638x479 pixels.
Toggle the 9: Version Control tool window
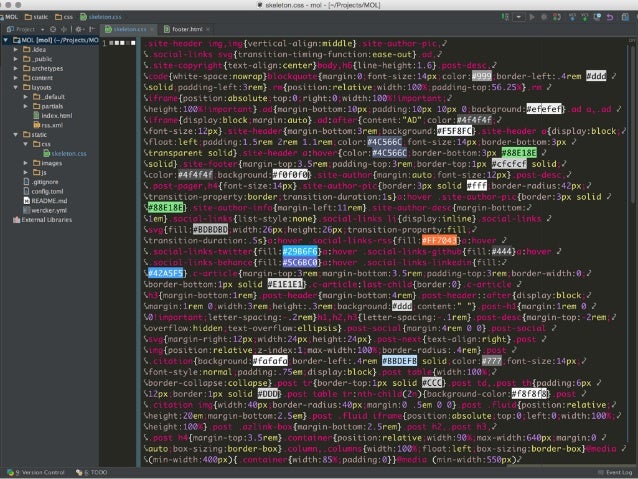tap(40, 472)
